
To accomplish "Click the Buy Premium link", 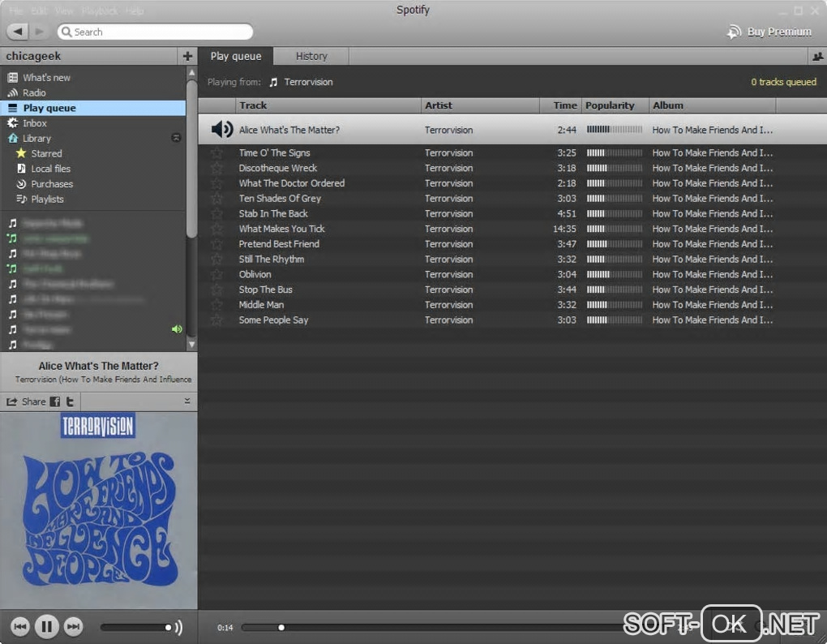I will coord(779,32).
